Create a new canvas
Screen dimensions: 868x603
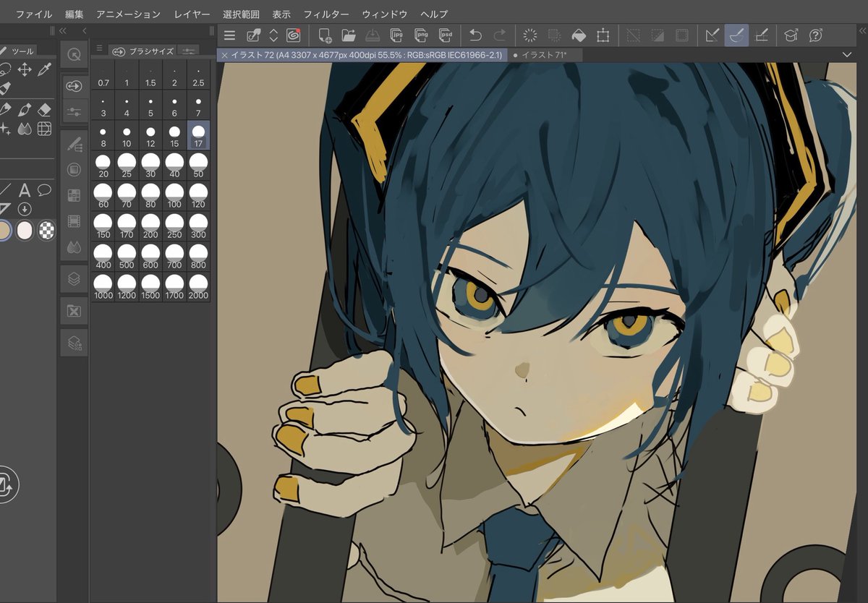tap(325, 35)
